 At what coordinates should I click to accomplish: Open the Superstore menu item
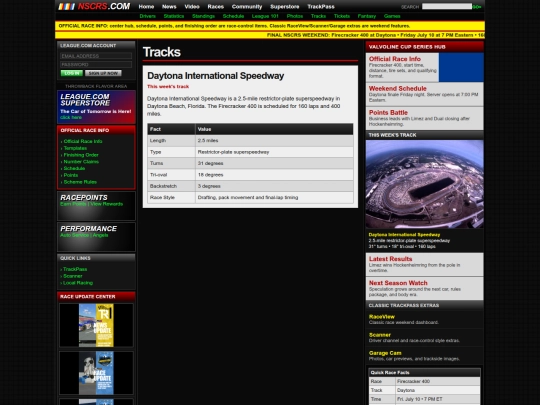tap(285, 7)
